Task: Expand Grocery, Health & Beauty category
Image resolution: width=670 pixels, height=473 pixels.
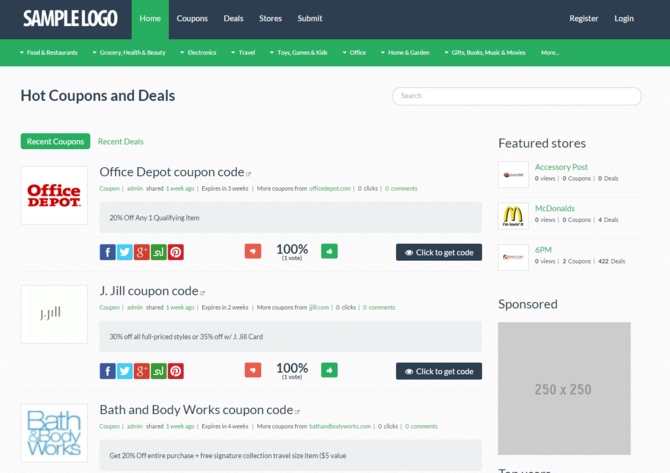Action: [x=129, y=53]
